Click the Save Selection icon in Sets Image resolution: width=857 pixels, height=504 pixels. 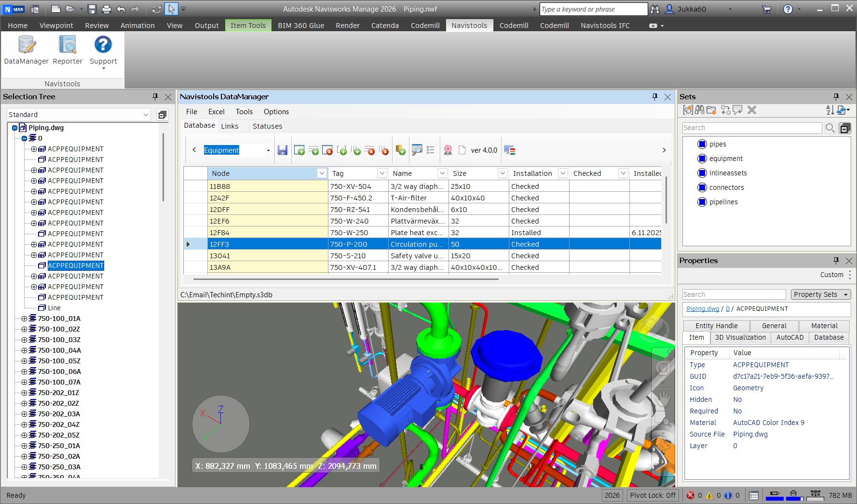[x=688, y=110]
